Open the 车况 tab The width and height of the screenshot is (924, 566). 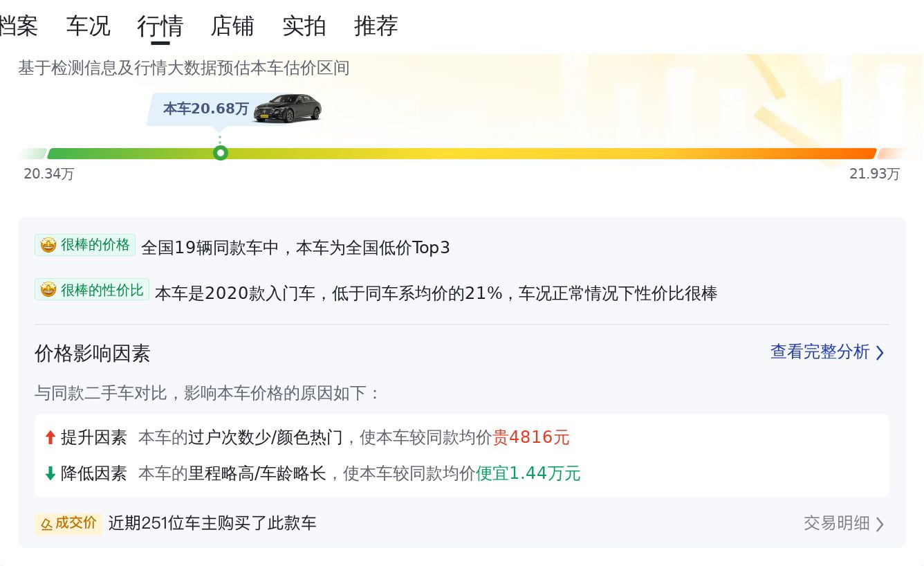[x=88, y=26]
